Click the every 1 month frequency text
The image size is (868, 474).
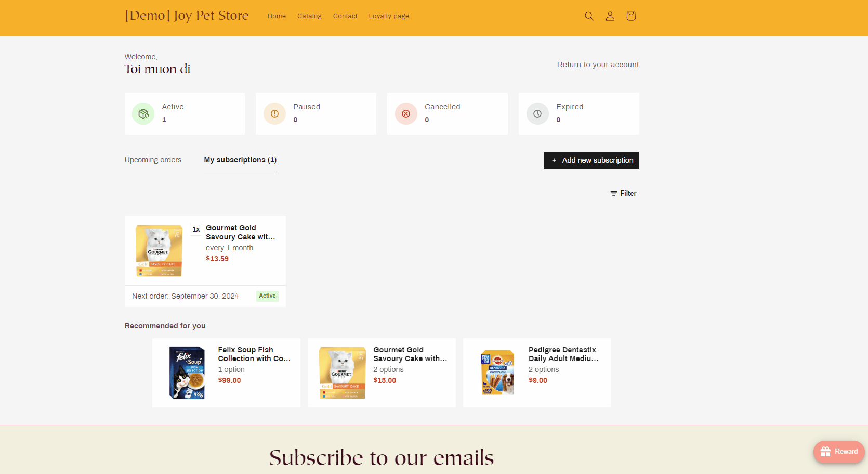(230, 248)
